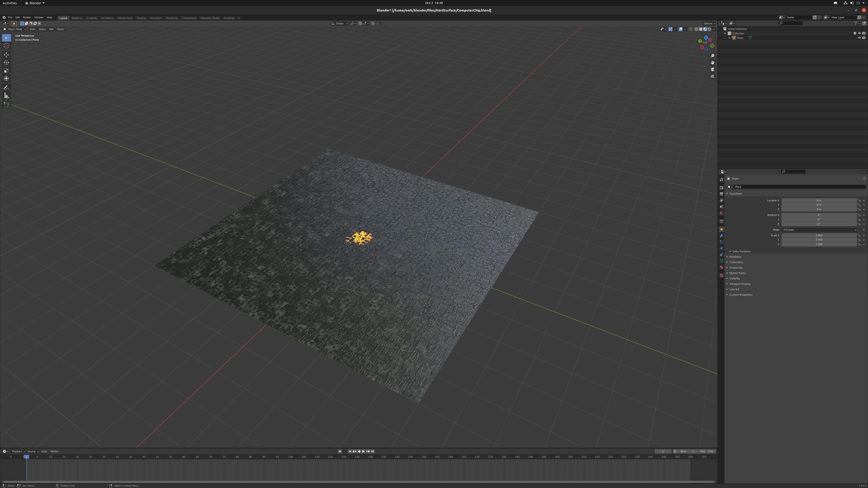Jump to the timeline end frame

click(373, 452)
